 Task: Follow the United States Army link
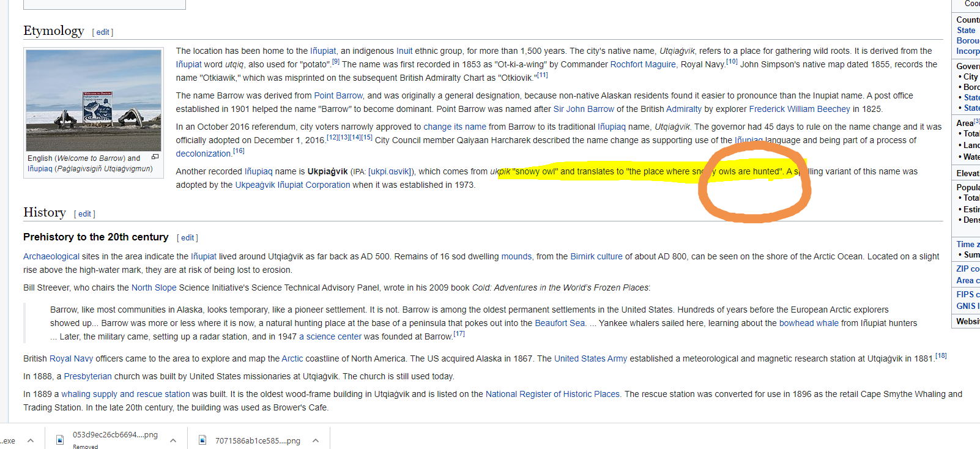point(590,358)
